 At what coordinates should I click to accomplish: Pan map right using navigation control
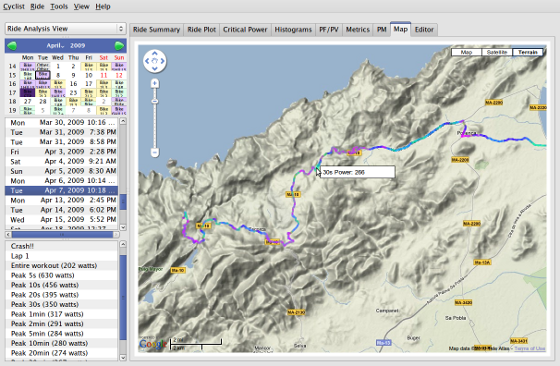(x=162, y=61)
